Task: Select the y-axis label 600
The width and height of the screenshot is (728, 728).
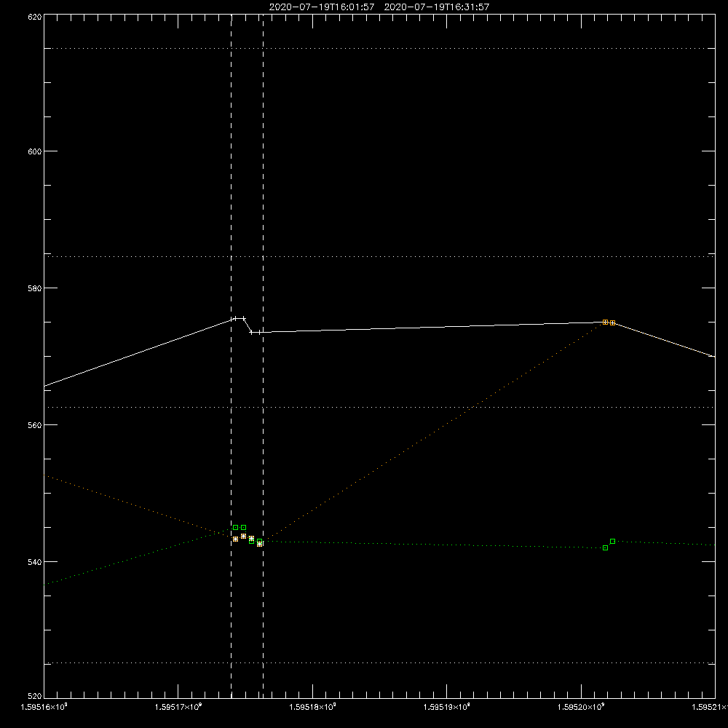Action: coord(35,151)
